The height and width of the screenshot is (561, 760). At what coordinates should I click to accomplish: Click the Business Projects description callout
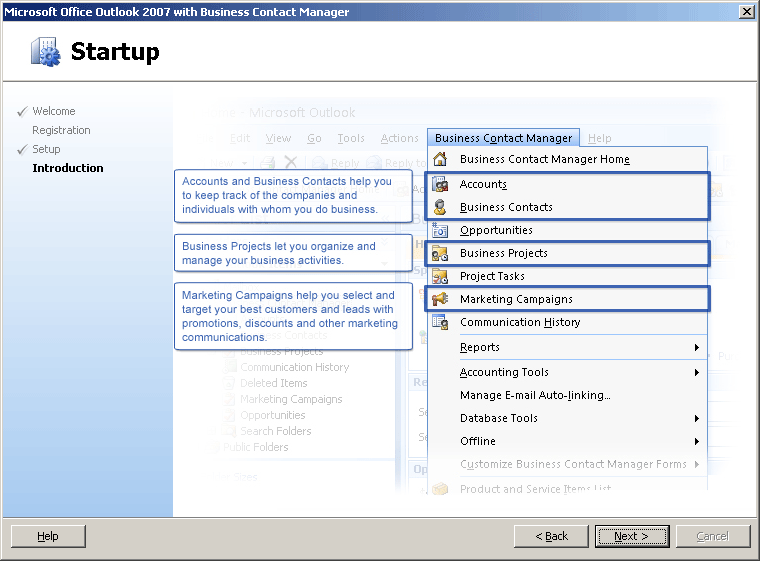click(x=293, y=253)
